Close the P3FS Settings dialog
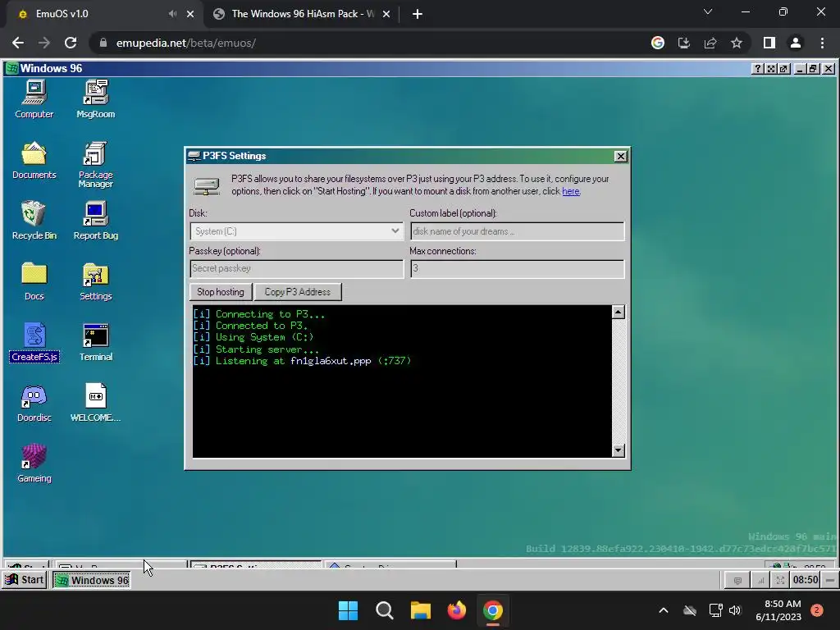Image resolution: width=840 pixels, height=630 pixels. [x=620, y=156]
